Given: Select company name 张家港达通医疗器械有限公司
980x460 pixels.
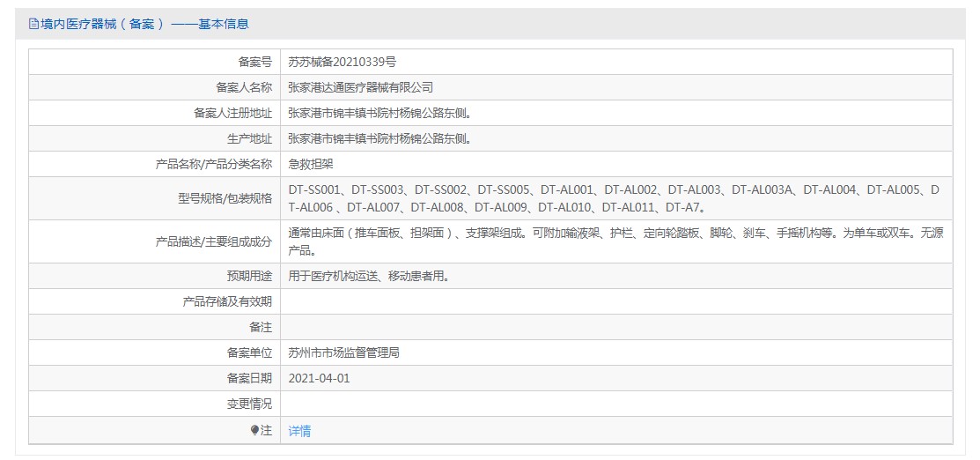Looking at the screenshot, I should pos(361,87).
